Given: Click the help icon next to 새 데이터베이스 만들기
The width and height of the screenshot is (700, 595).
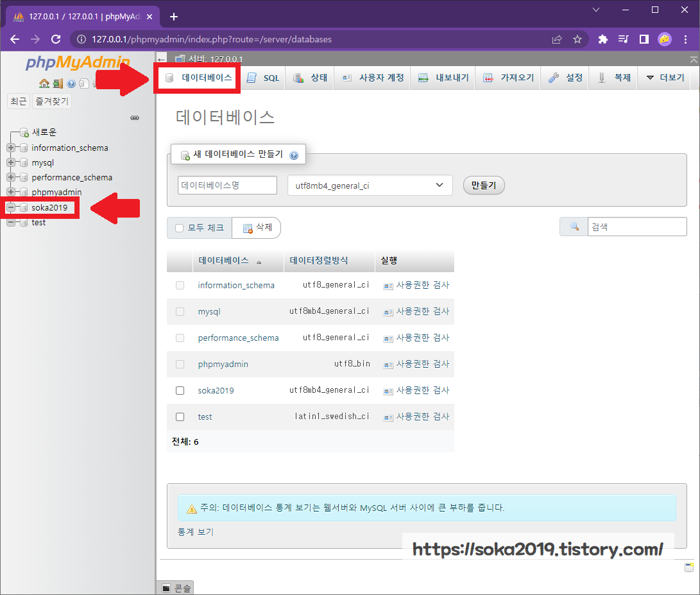Looking at the screenshot, I should pos(294,155).
